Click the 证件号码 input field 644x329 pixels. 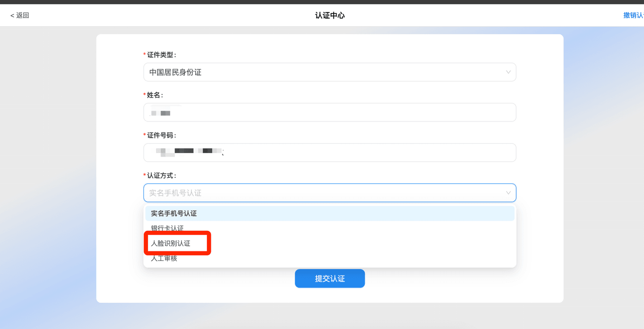tap(330, 153)
